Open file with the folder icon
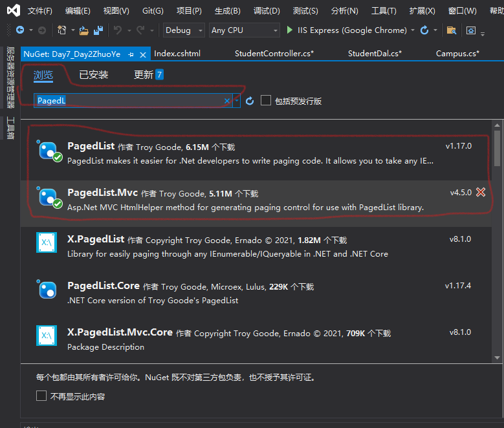The height and width of the screenshot is (428, 504). pyautogui.click(x=84, y=30)
